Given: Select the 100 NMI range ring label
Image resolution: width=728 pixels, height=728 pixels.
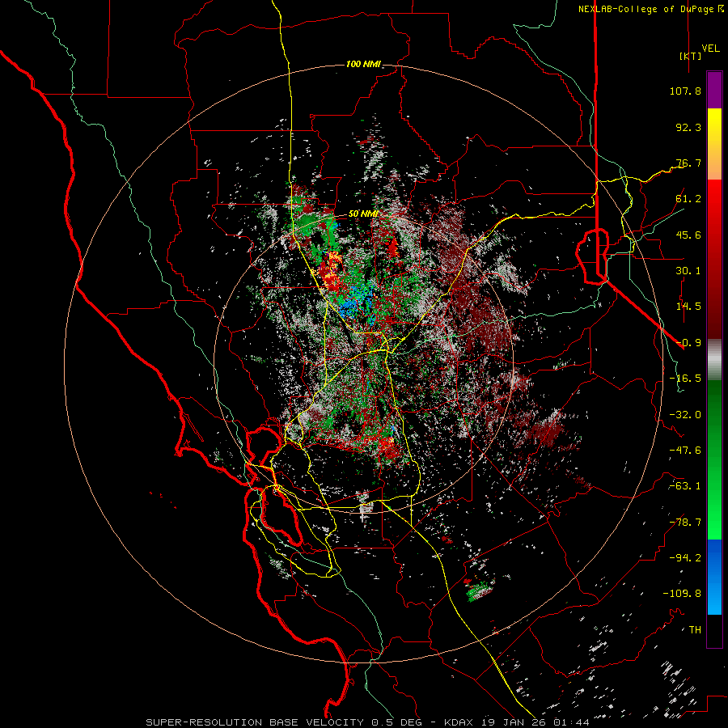Looking at the screenshot, I should (363, 64).
